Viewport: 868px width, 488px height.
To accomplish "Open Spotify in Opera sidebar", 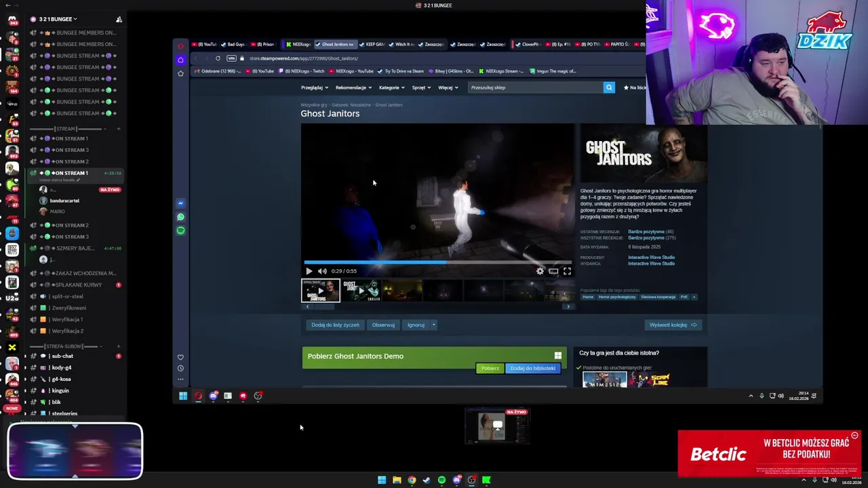I will tap(180, 230).
